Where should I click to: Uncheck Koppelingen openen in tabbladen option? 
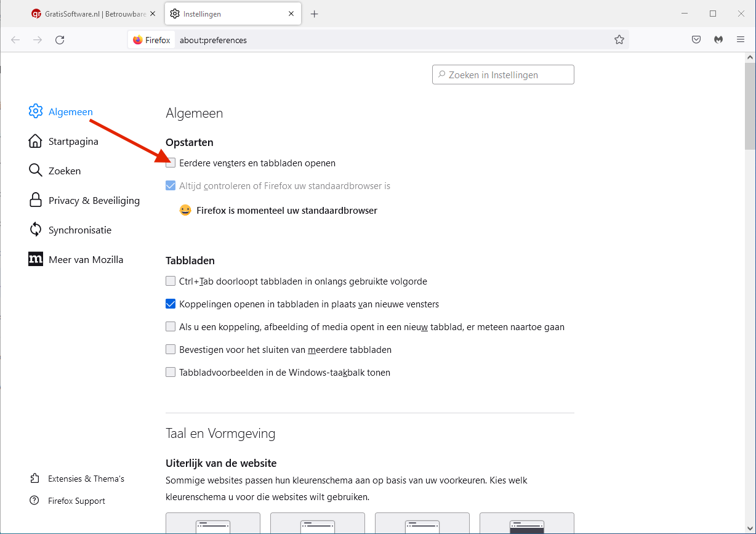click(x=171, y=304)
